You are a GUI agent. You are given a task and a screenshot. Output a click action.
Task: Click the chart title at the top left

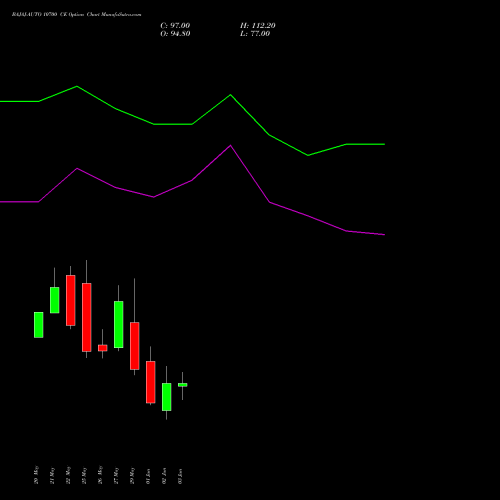[76, 15]
